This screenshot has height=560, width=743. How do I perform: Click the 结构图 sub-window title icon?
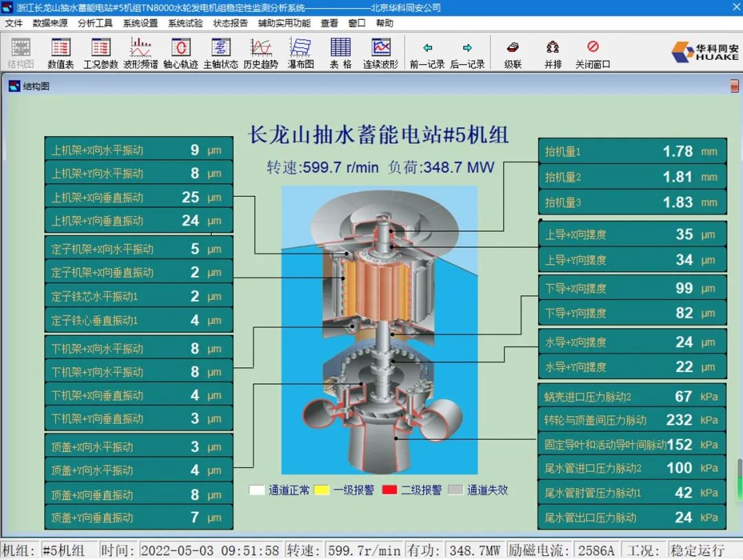(14, 86)
